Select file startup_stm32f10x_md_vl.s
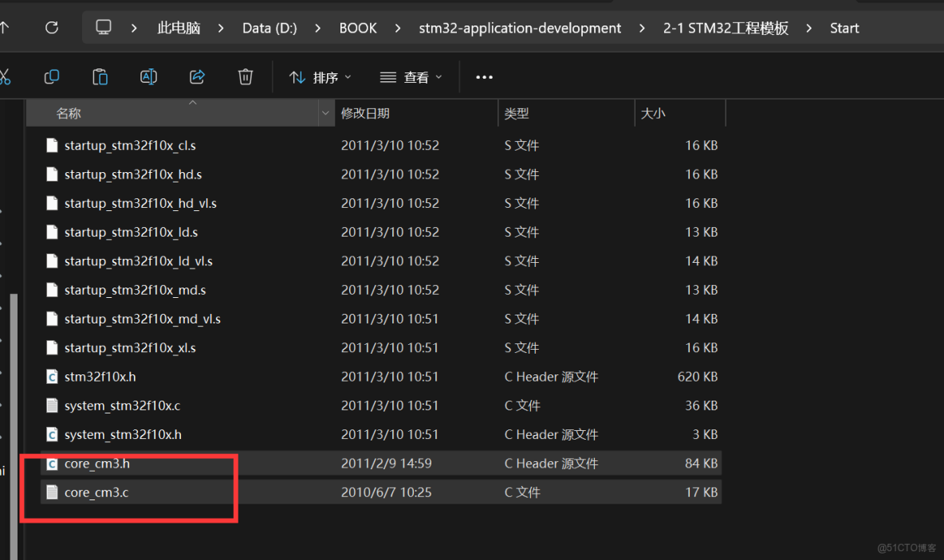The width and height of the screenshot is (944, 560). 143,319
